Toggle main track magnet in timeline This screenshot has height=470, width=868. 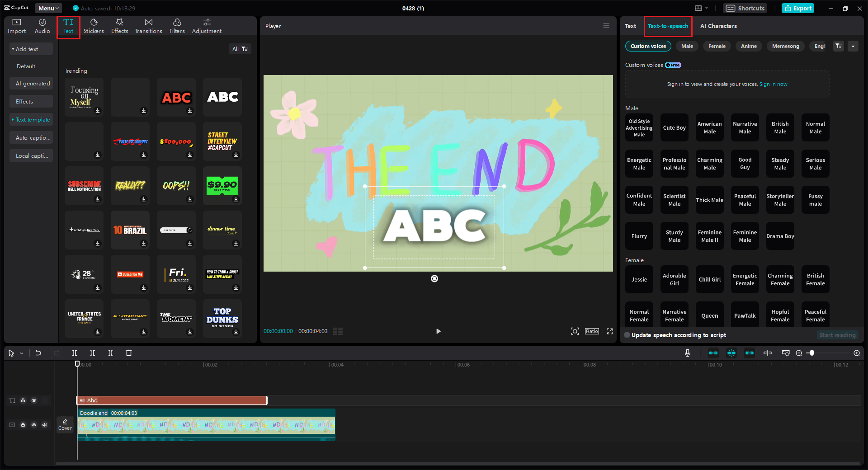click(x=713, y=353)
